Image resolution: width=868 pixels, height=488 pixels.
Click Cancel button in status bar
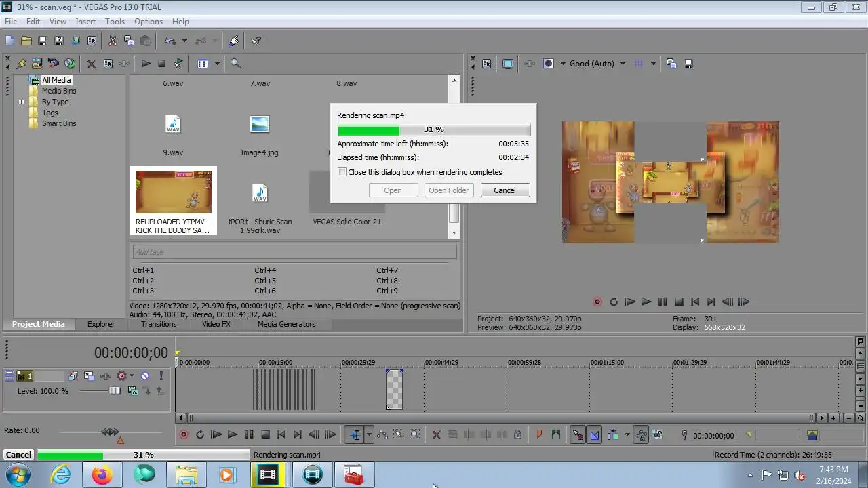pyautogui.click(x=18, y=455)
